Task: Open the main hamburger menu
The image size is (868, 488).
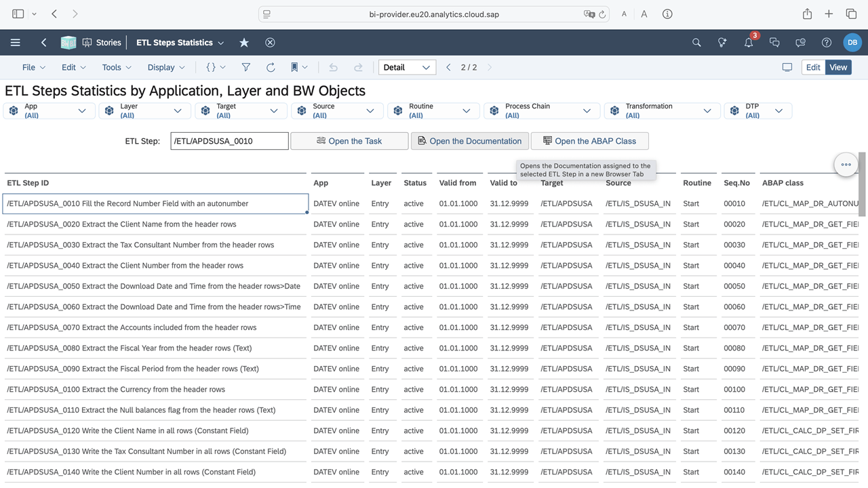Action: click(x=15, y=43)
